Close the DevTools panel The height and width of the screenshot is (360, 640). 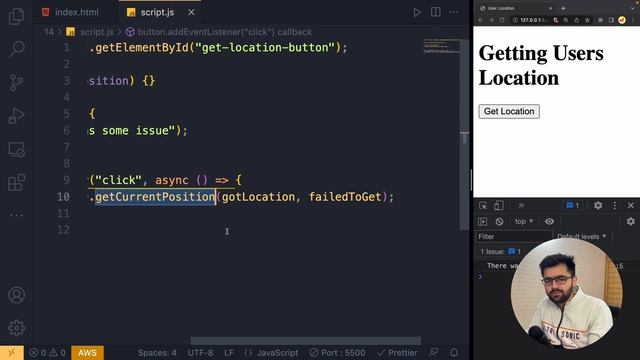point(631,206)
